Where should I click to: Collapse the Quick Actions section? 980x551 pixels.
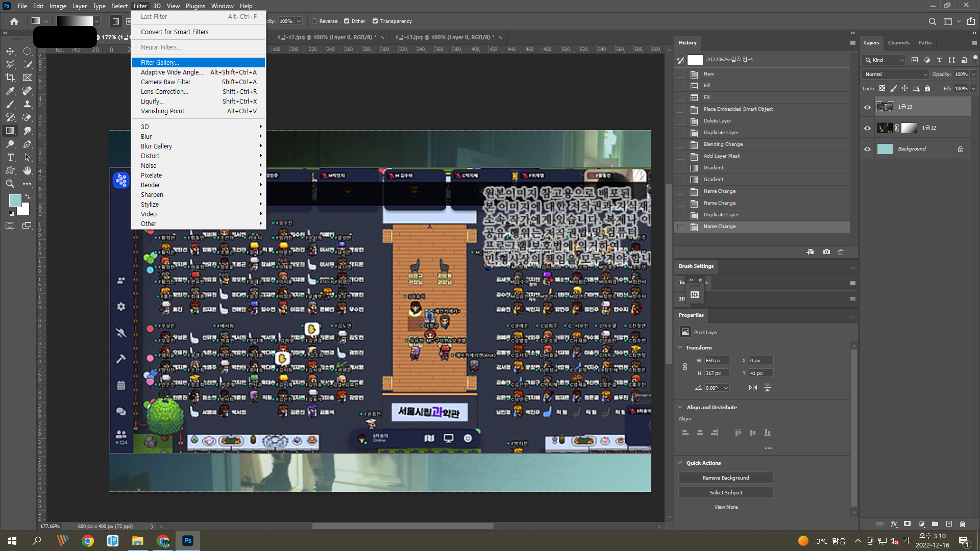click(680, 463)
